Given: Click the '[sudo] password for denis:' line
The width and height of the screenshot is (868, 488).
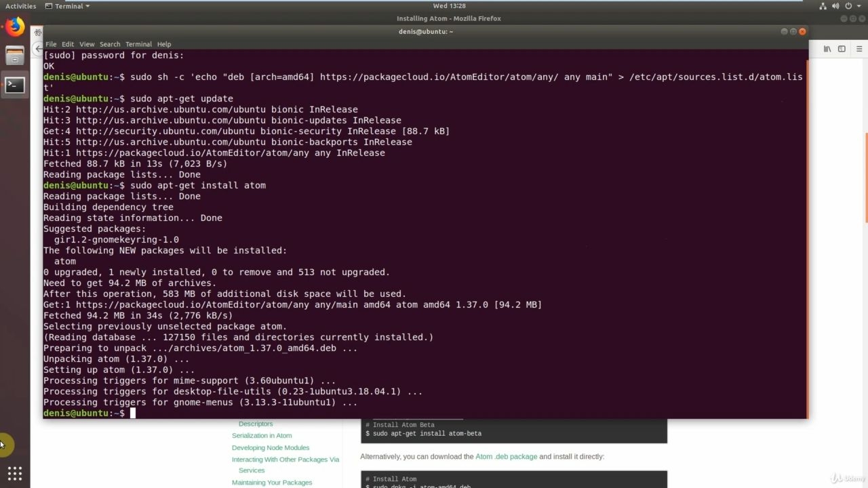Looking at the screenshot, I should click(114, 56).
